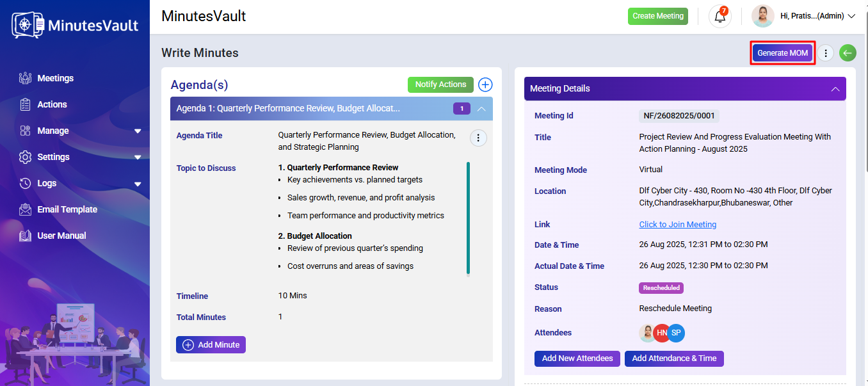Click the Logs history sidebar icon

point(26,183)
